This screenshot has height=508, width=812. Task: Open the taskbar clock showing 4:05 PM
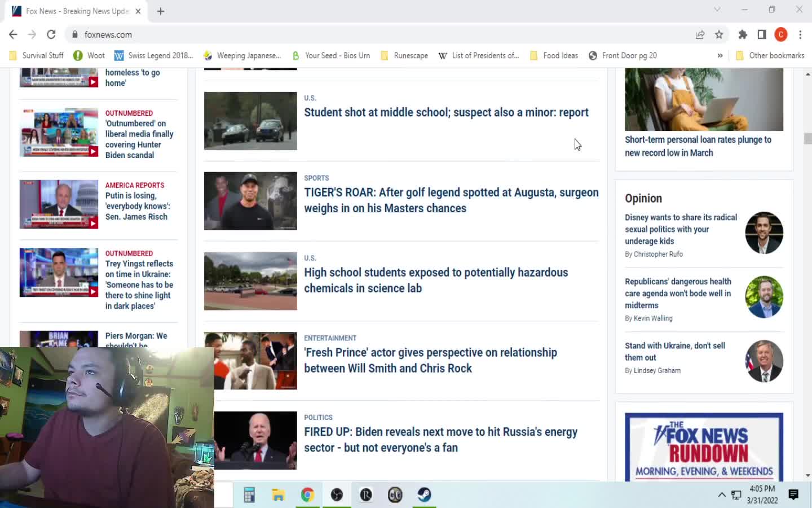point(762,494)
